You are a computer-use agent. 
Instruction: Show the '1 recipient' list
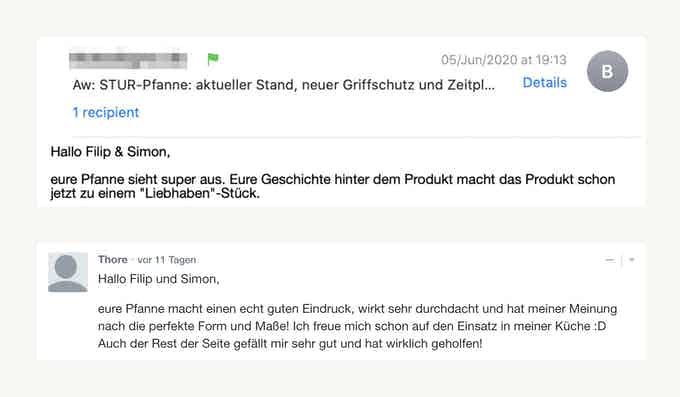pyautogui.click(x=106, y=112)
